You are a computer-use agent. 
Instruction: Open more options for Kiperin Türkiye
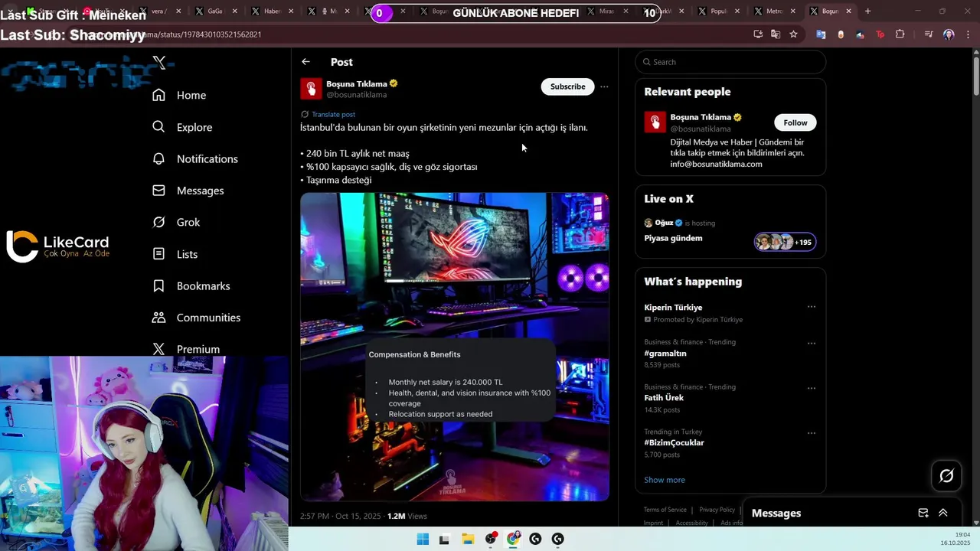pyautogui.click(x=812, y=307)
